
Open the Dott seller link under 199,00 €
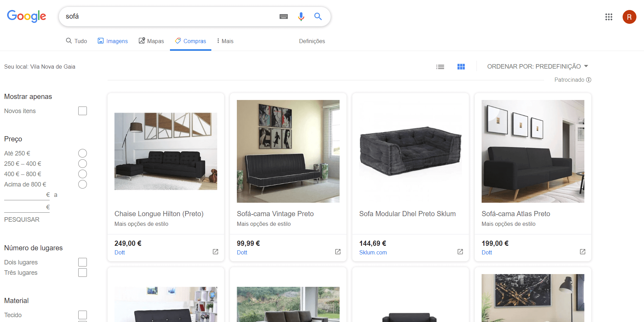[x=487, y=252]
